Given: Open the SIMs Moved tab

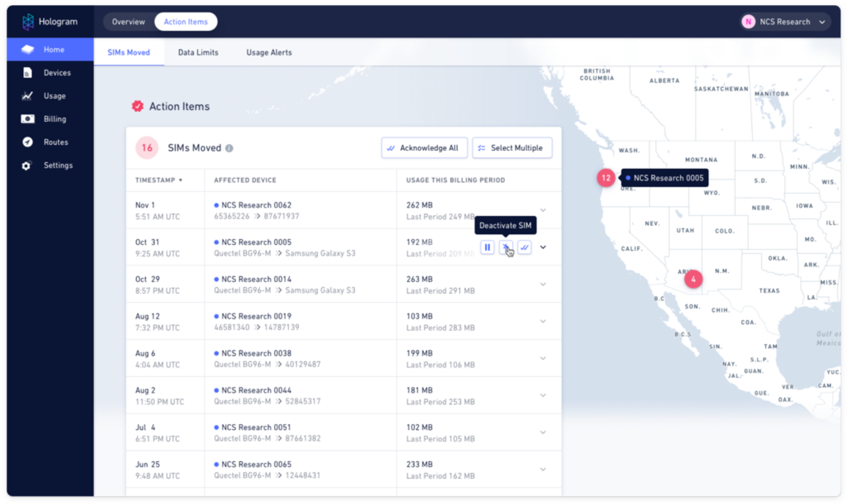Looking at the screenshot, I should 129,52.
